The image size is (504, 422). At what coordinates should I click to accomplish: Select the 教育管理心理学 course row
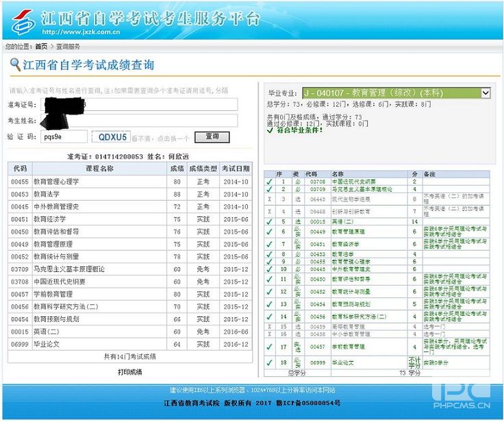[130, 182]
